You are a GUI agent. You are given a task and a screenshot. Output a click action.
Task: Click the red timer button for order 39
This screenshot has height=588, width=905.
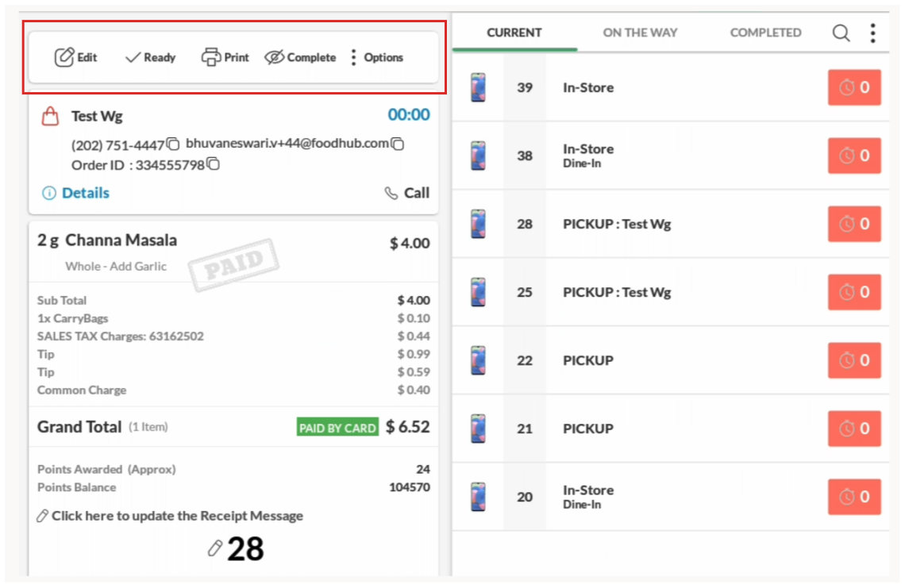tap(854, 88)
